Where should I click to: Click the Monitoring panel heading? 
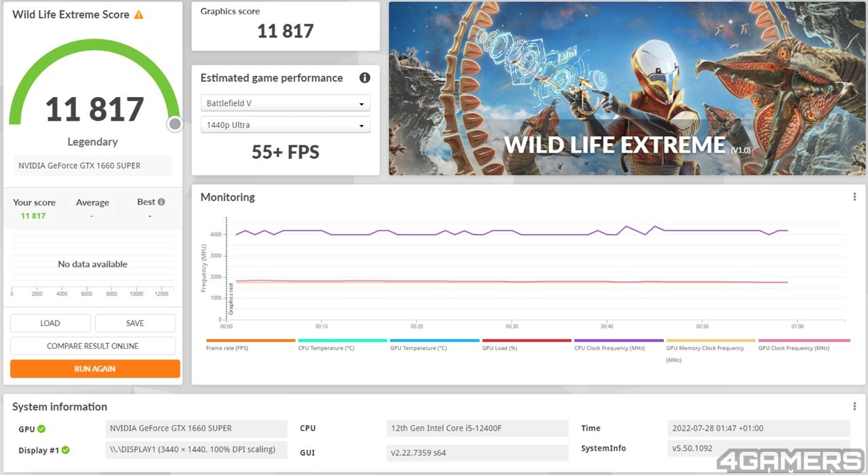(228, 197)
